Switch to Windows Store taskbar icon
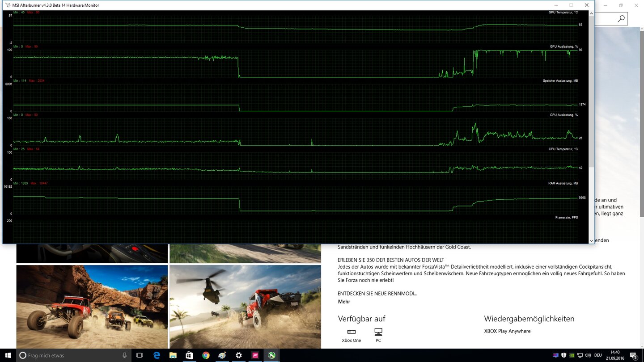Image resolution: width=644 pixels, height=362 pixels. [189, 355]
